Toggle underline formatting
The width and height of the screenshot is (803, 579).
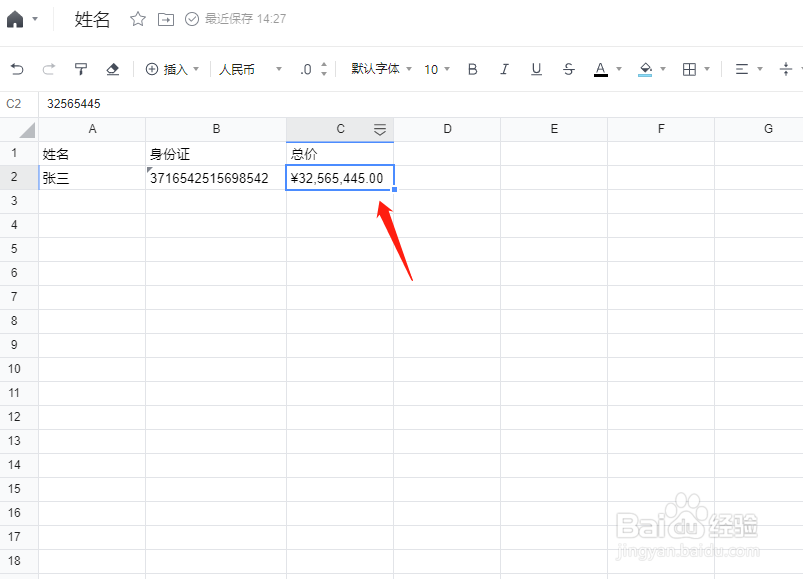536,69
